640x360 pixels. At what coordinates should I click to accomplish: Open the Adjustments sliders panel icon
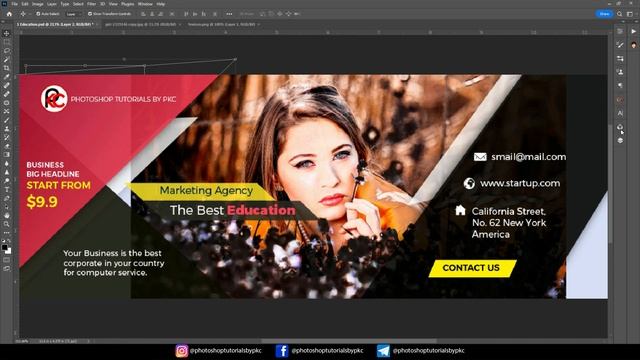[x=620, y=59]
